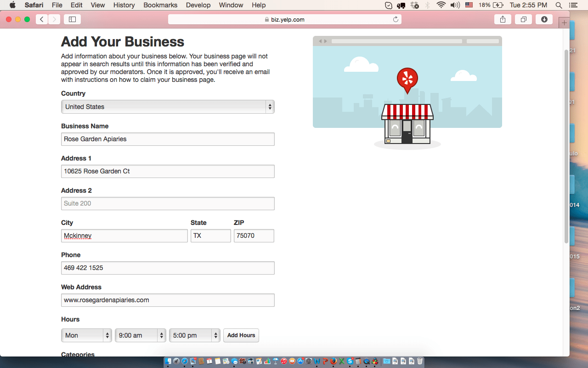Click the Web Address input field
Image resolution: width=588 pixels, height=368 pixels.
[x=168, y=300]
